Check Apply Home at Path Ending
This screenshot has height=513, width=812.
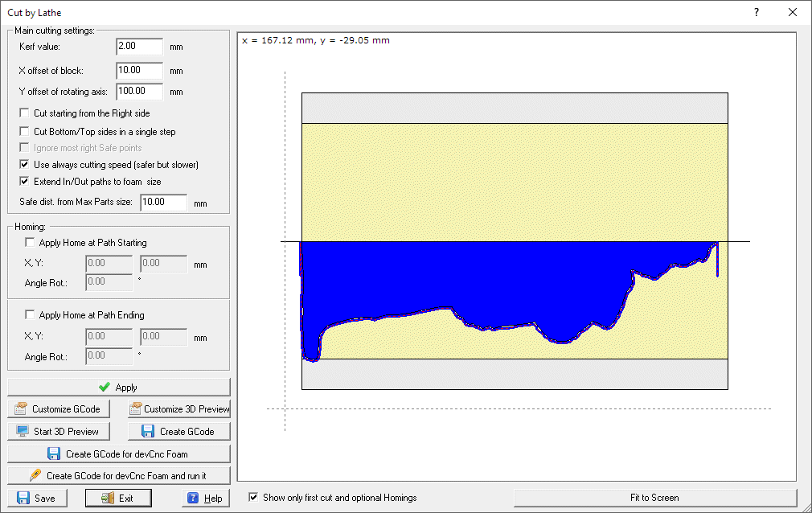(30, 315)
